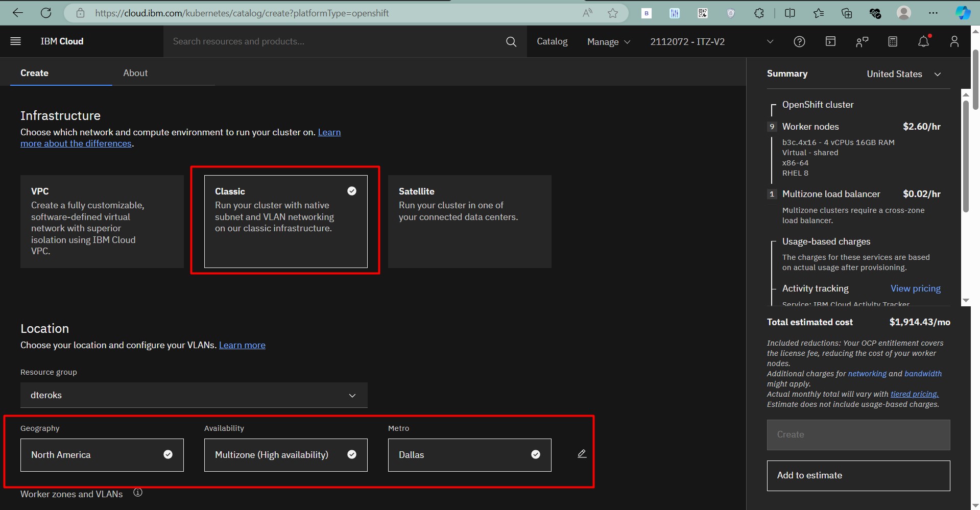
Task: Open Learn more link under Location
Action: 242,345
